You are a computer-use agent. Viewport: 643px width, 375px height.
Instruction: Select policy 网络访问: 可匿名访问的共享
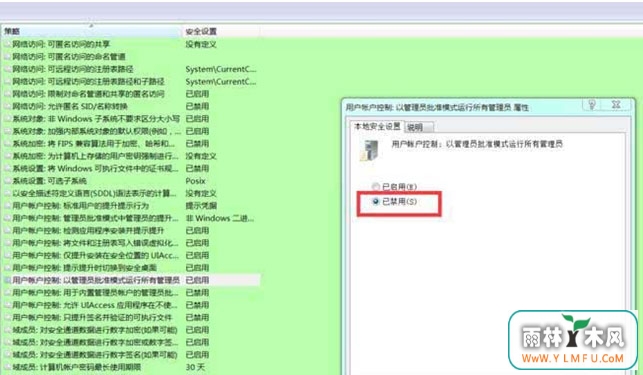[x=61, y=44]
